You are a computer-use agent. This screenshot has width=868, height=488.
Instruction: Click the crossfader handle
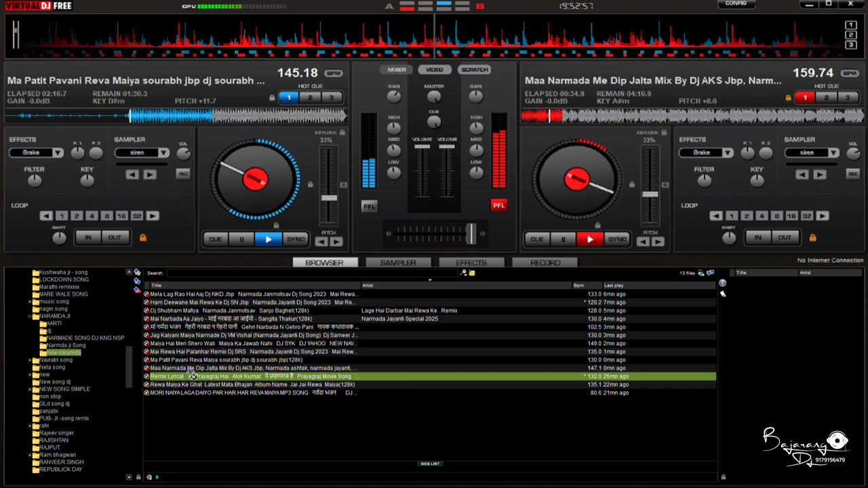pyautogui.click(x=471, y=232)
